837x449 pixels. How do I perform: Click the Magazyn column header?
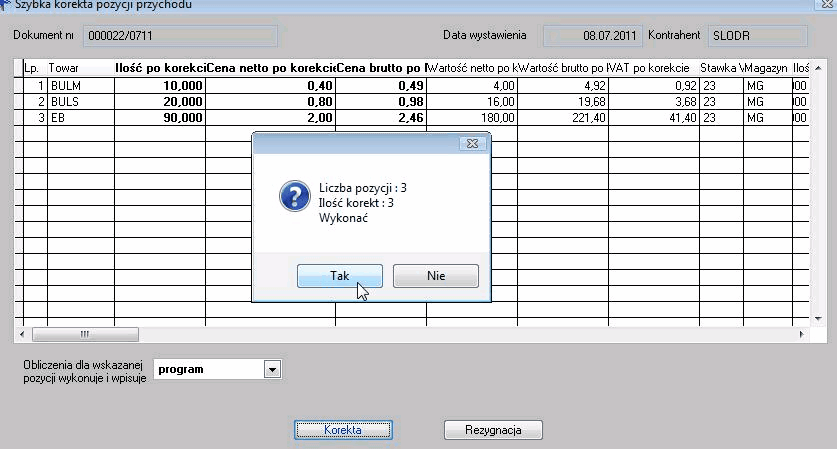click(768, 68)
